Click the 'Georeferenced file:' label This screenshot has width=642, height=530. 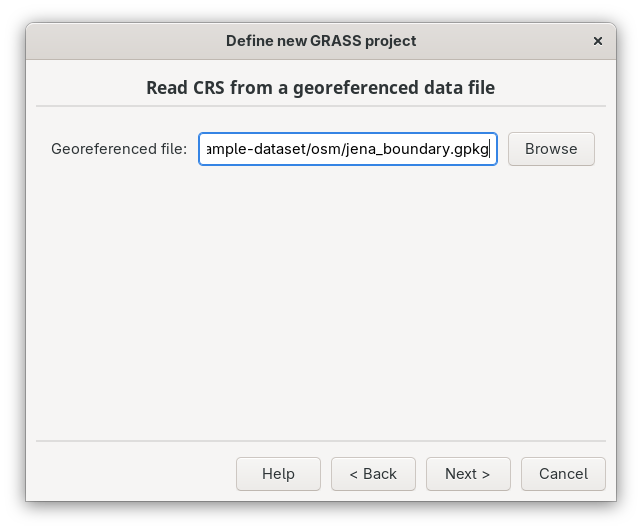[119, 149]
